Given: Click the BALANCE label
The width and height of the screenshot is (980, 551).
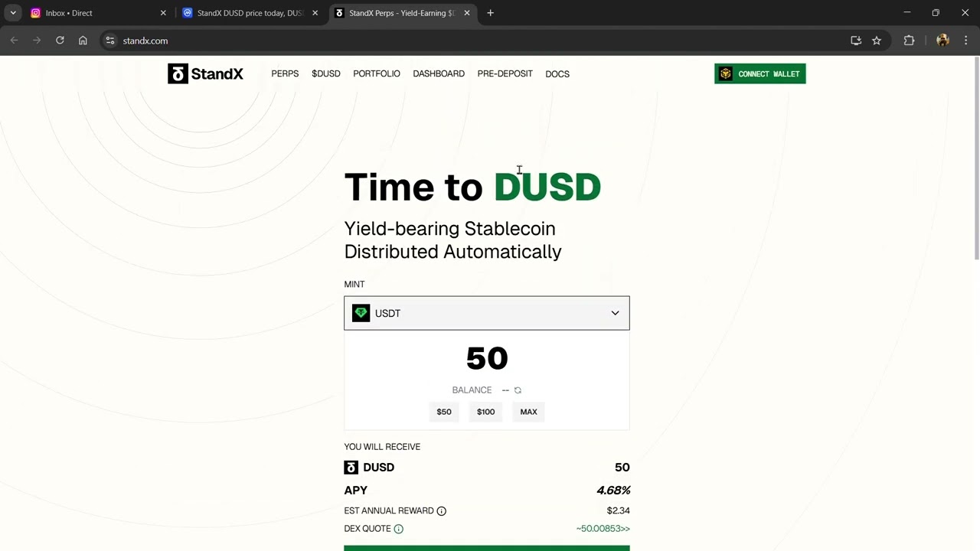Looking at the screenshot, I should (x=472, y=390).
